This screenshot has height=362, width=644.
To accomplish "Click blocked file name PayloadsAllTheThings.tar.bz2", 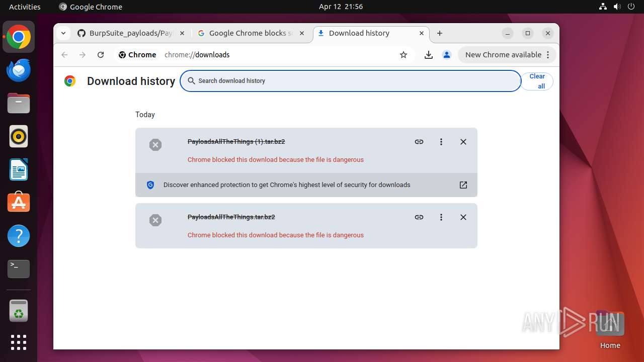I will pyautogui.click(x=231, y=217).
